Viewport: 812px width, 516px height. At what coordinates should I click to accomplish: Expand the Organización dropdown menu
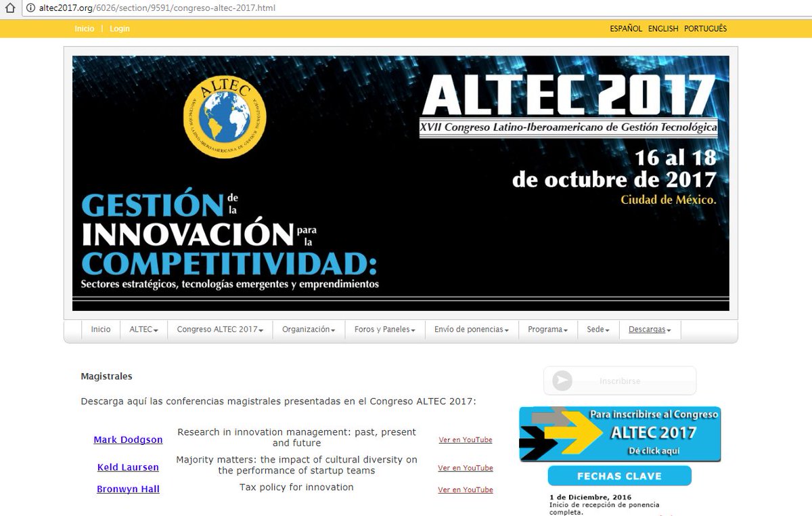[x=309, y=329]
